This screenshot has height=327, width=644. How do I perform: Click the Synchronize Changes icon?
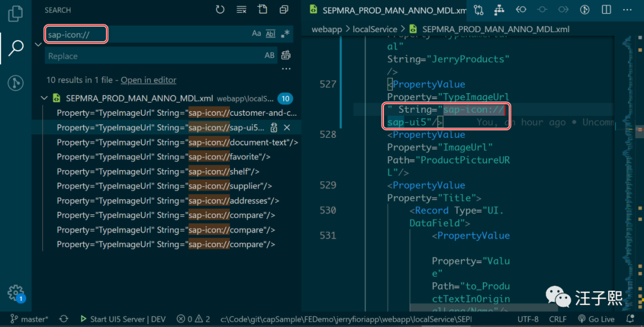tap(64, 319)
